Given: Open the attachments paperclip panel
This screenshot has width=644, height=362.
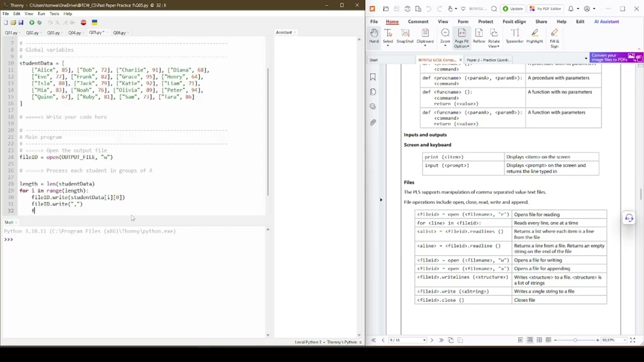Looking at the screenshot, I should coord(373,122).
